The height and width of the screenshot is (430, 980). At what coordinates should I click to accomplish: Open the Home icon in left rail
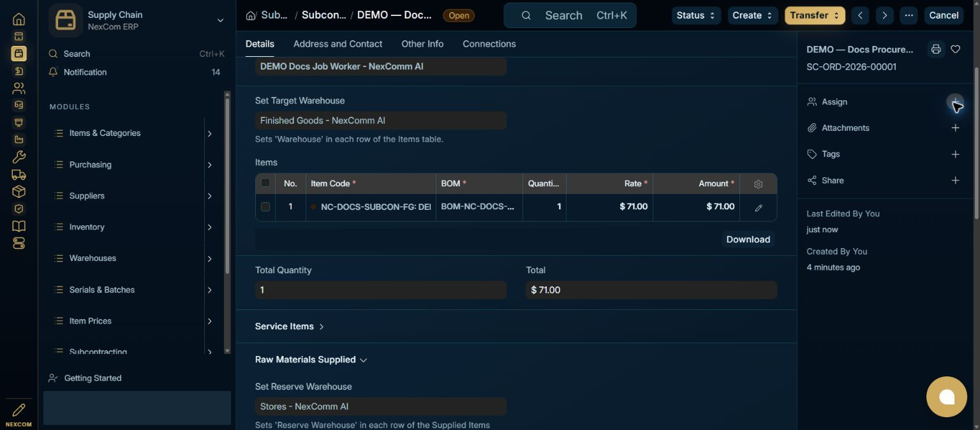point(19,19)
